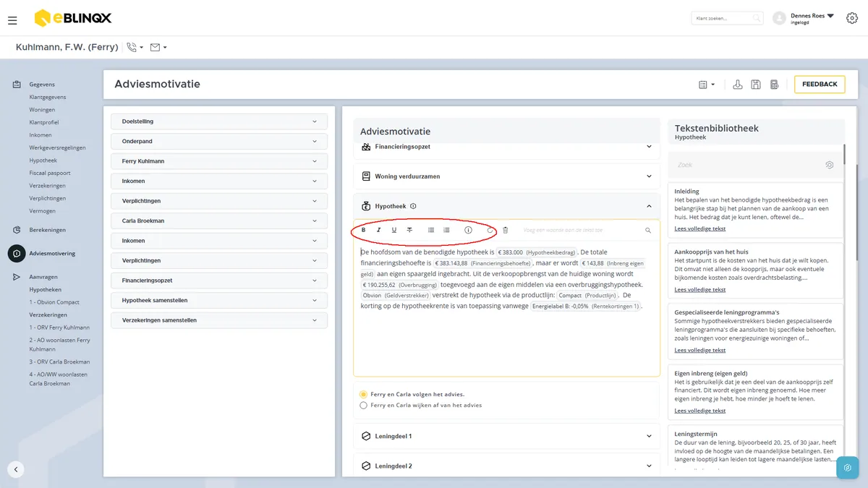Image resolution: width=868 pixels, height=488 pixels.
Task: Expand the Onderpand section
Action: click(x=219, y=141)
